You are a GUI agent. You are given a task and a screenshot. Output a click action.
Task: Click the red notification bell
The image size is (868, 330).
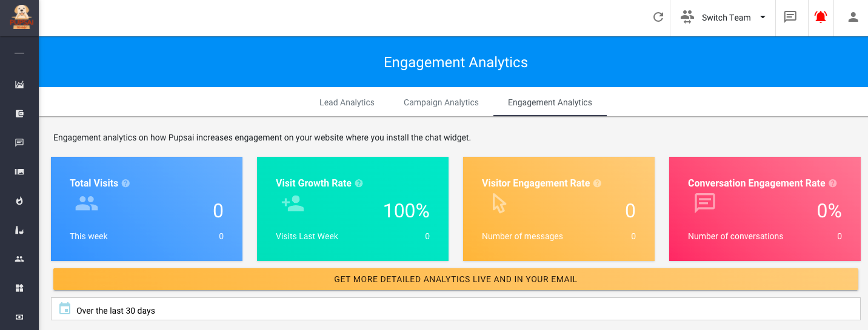pyautogui.click(x=821, y=18)
